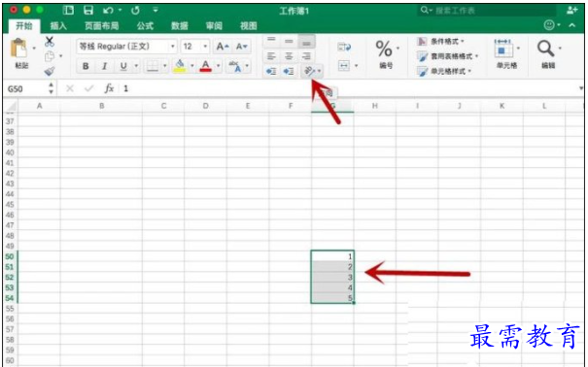The width and height of the screenshot is (588, 367).
Task: Switch to the 开始 Home tab
Action: pos(24,26)
